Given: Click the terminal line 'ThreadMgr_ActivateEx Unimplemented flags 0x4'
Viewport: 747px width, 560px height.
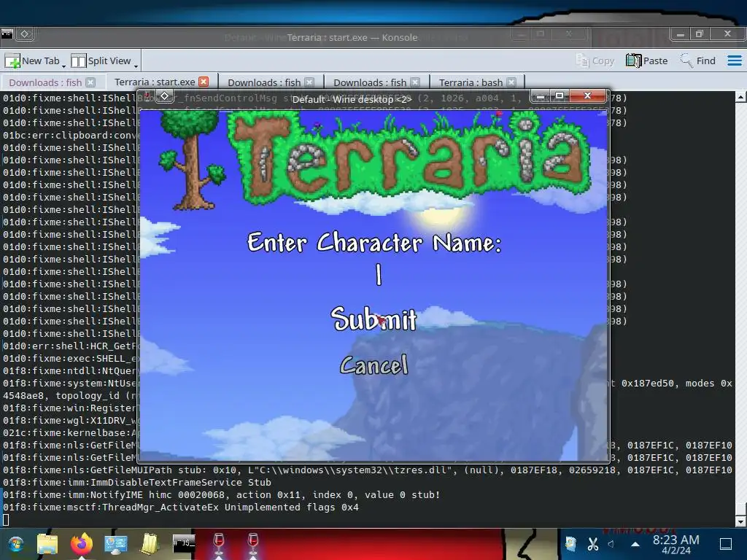Looking at the screenshot, I should pyautogui.click(x=181, y=507).
